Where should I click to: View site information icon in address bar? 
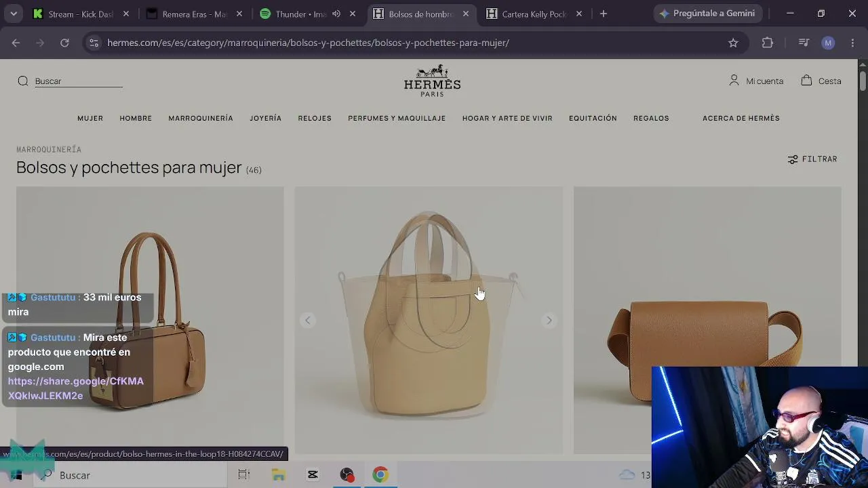pos(94,43)
